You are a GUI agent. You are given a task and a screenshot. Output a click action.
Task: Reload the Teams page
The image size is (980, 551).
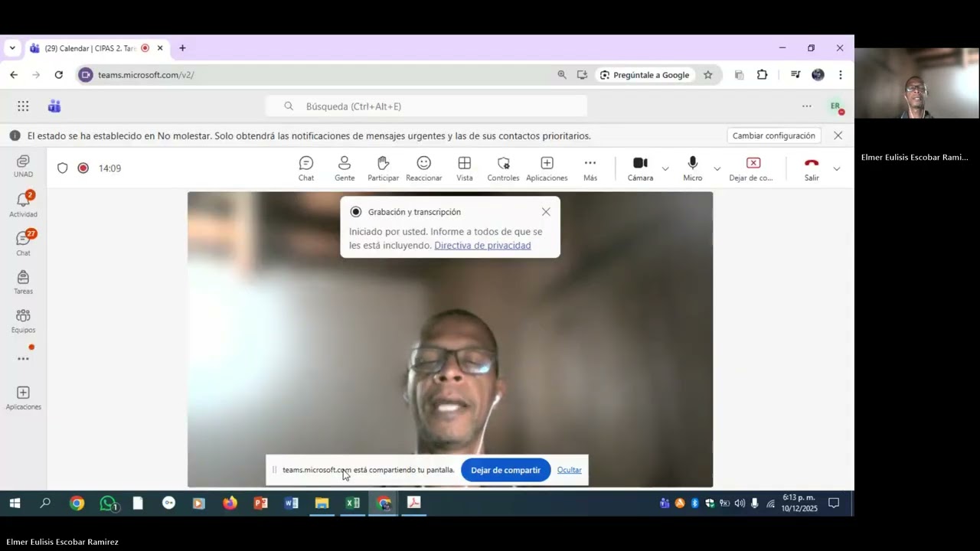(x=58, y=75)
